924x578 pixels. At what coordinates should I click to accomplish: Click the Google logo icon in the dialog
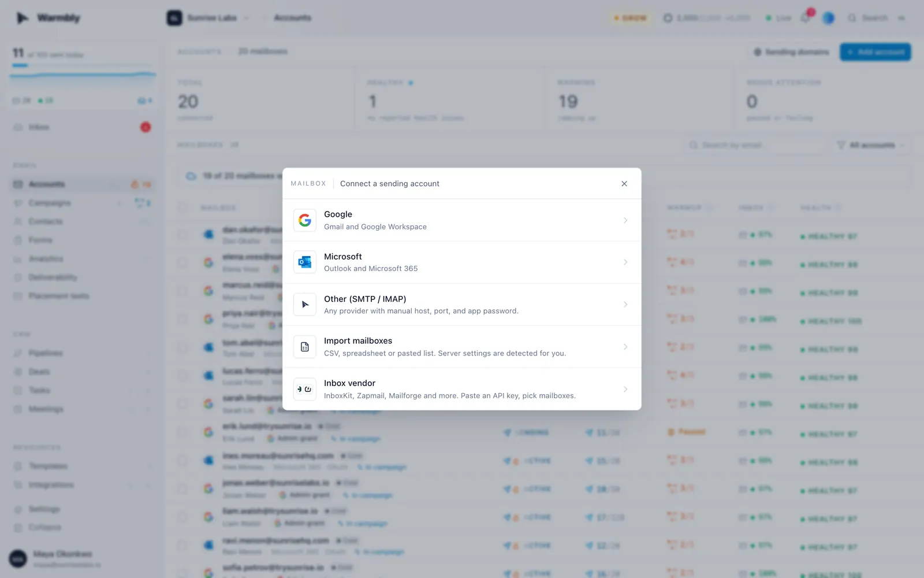(x=305, y=220)
